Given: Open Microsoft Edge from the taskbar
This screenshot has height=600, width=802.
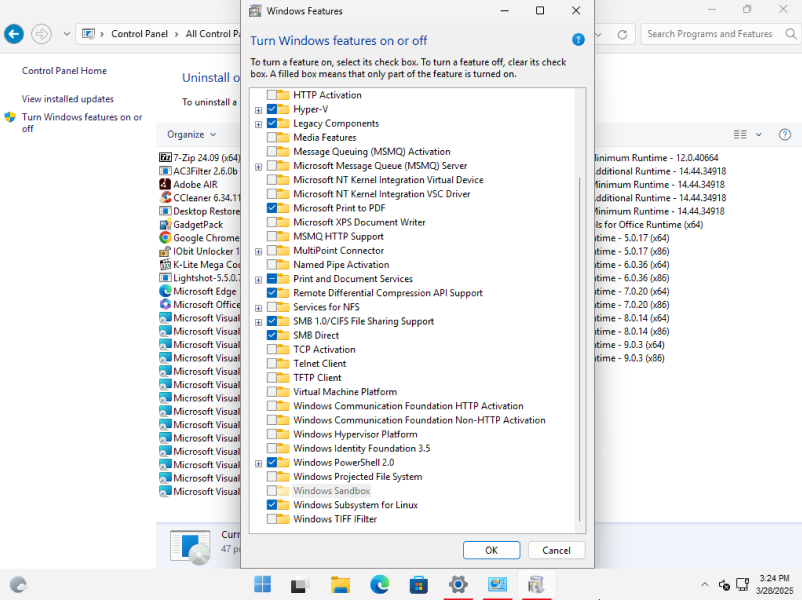Looking at the screenshot, I should click(x=380, y=584).
